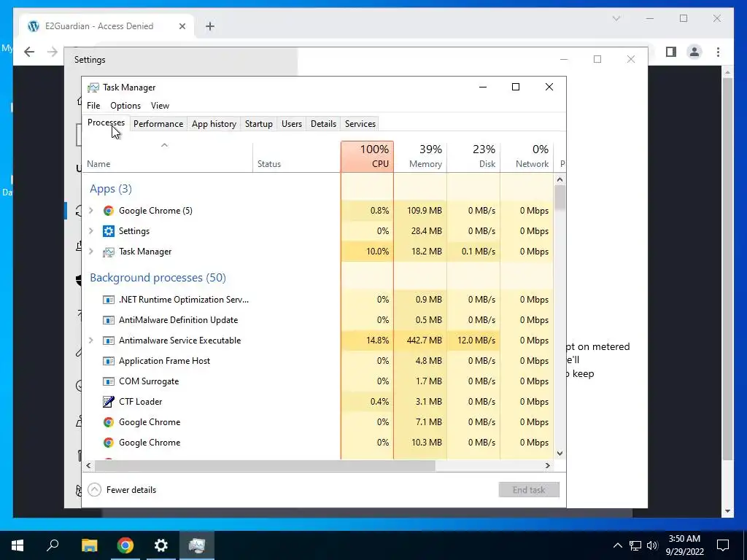Open Chrome tab search dropdown arrow
747x560 pixels.
(616, 18)
